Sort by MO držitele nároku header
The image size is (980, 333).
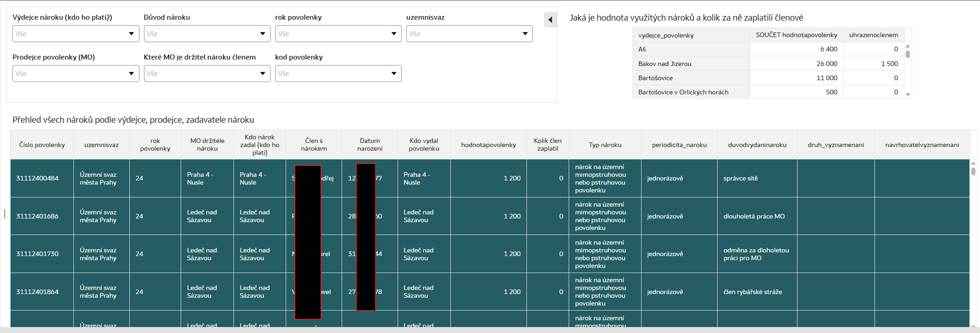click(207, 145)
